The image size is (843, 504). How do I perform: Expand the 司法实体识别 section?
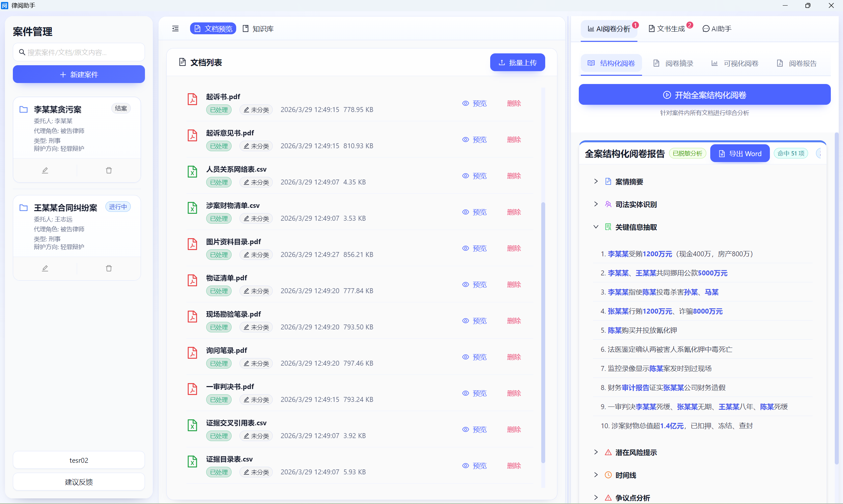coord(596,204)
